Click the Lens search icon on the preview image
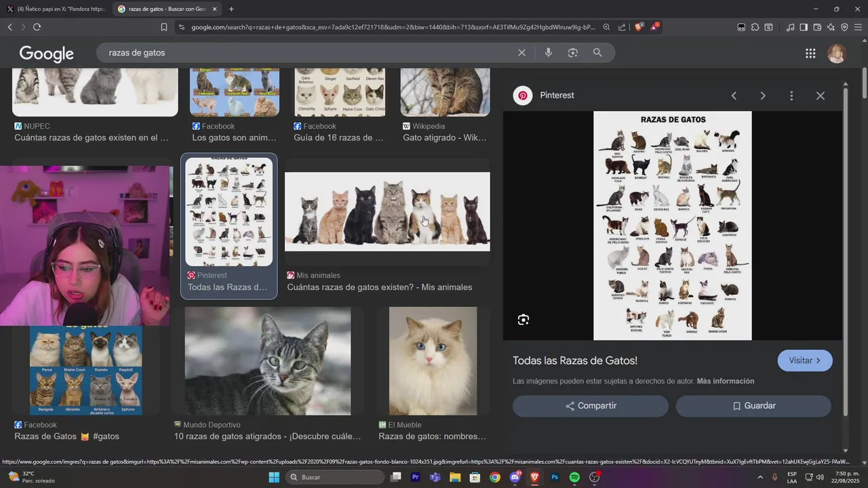 point(524,320)
